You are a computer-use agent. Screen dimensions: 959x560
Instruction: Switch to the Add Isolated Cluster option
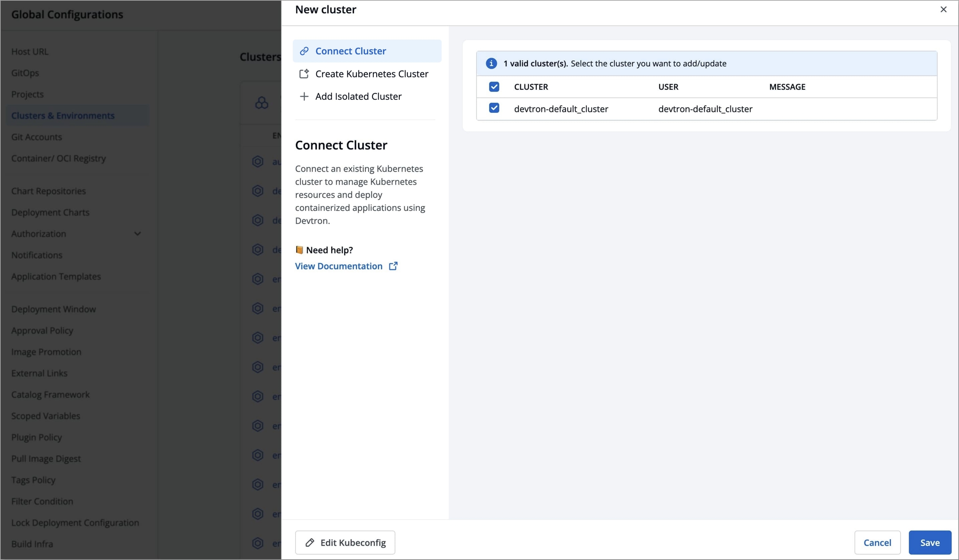click(x=358, y=97)
